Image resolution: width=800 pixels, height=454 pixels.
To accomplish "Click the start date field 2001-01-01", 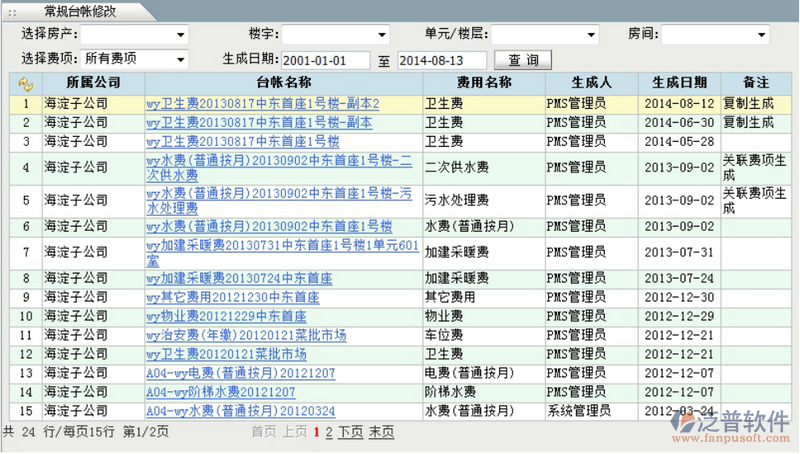I will (x=326, y=61).
